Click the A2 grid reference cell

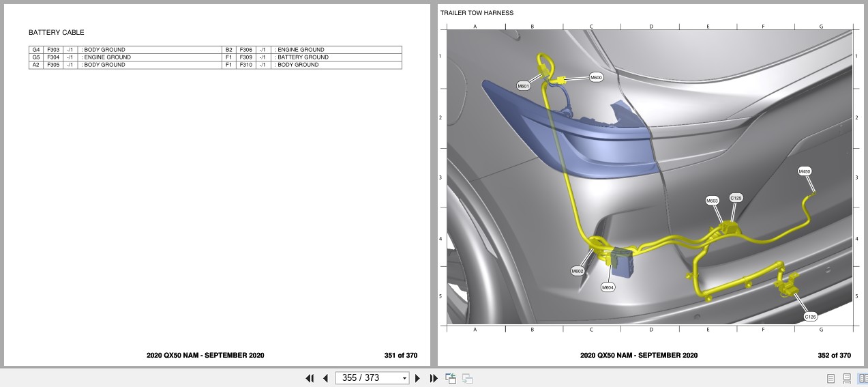coord(36,65)
